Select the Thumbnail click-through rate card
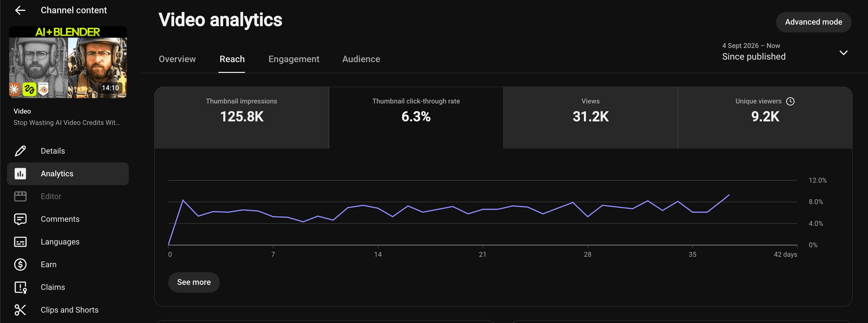 click(x=416, y=118)
